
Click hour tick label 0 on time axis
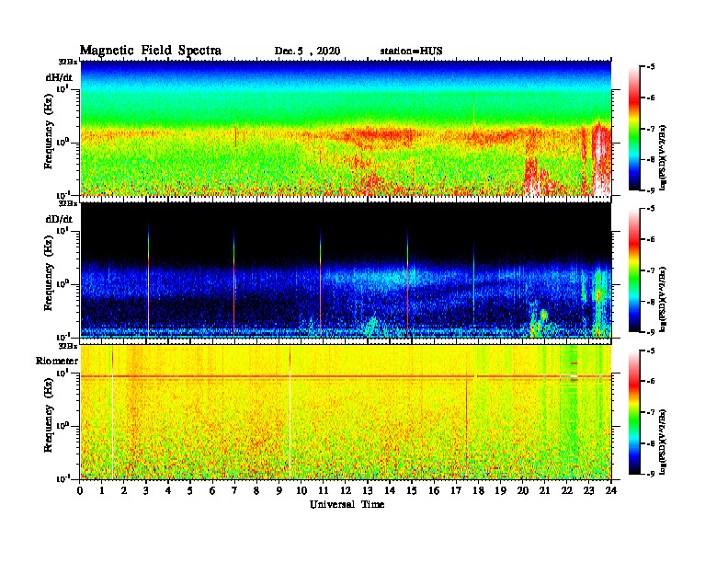click(80, 490)
